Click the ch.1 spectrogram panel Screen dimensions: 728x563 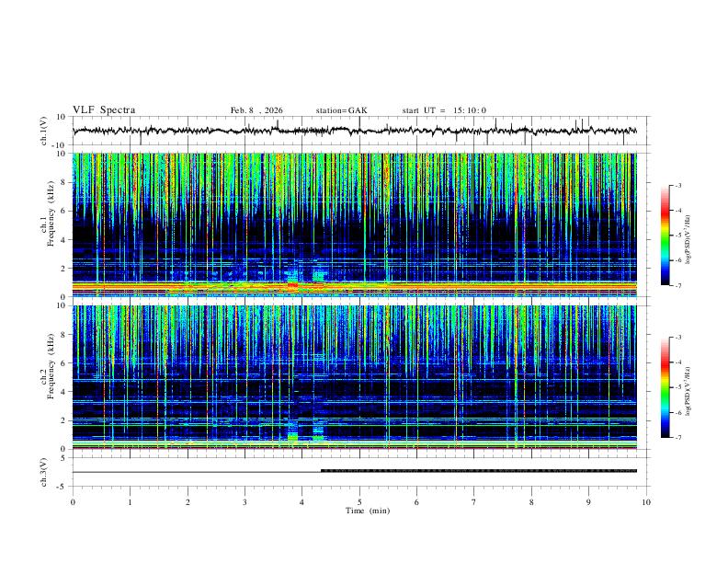pyautogui.click(x=354, y=224)
